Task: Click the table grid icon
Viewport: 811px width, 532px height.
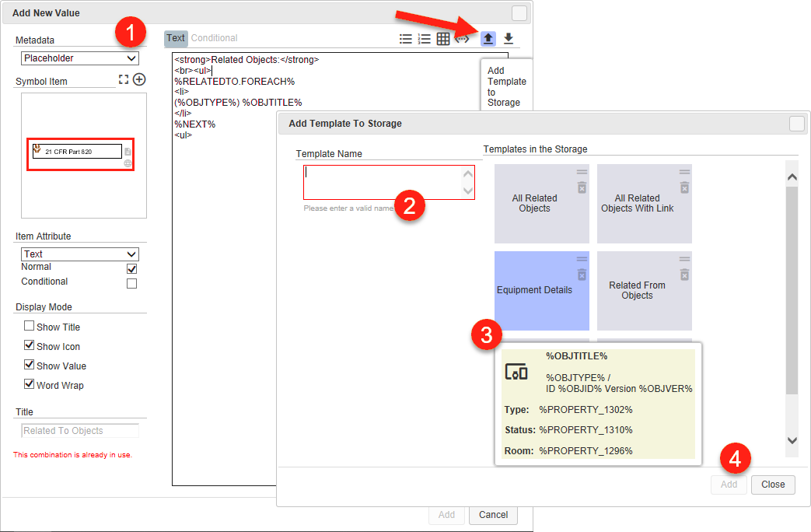Action: coord(443,39)
